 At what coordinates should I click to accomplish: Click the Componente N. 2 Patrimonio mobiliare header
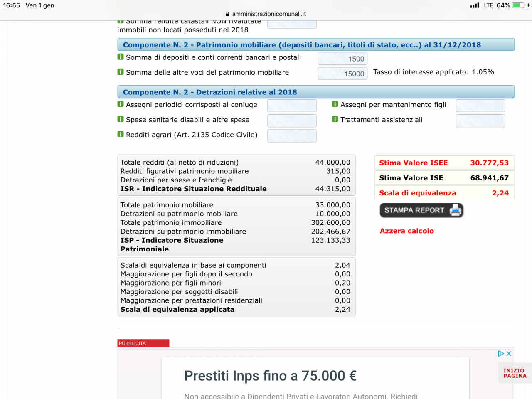click(x=316, y=45)
